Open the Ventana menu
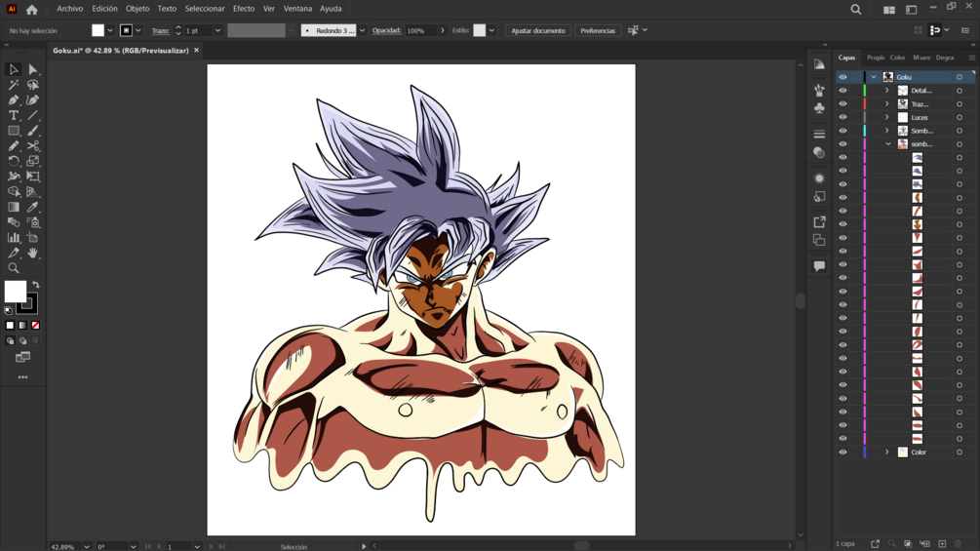Image resolution: width=980 pixels, height=551 pixels. coord(297,9)
